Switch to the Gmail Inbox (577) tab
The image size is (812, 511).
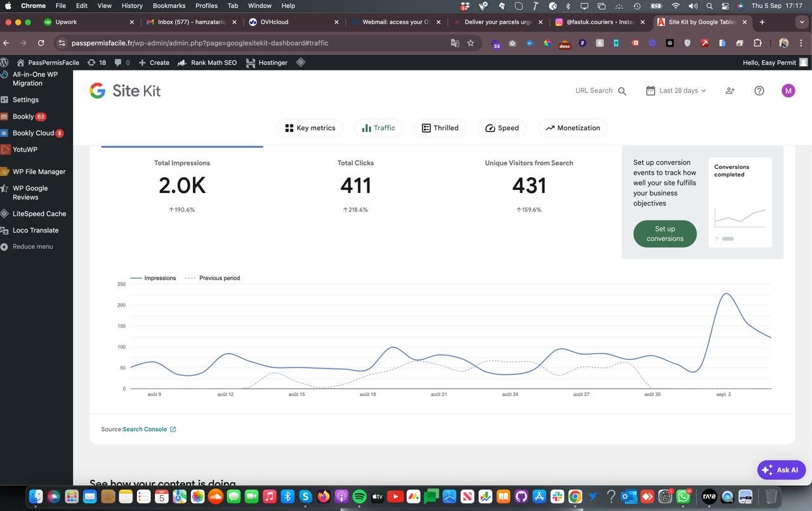click(x=192, y=22)
